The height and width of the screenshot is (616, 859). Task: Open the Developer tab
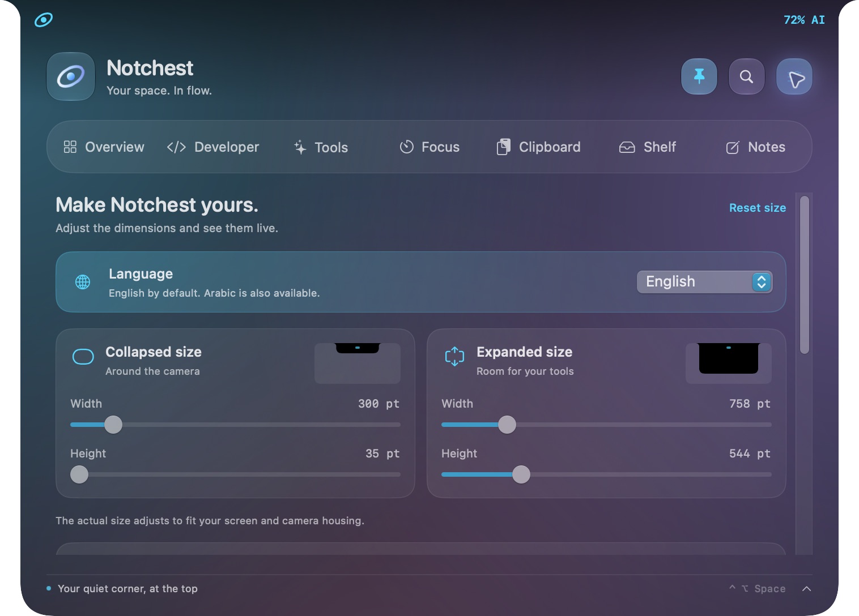click(213, 147)
